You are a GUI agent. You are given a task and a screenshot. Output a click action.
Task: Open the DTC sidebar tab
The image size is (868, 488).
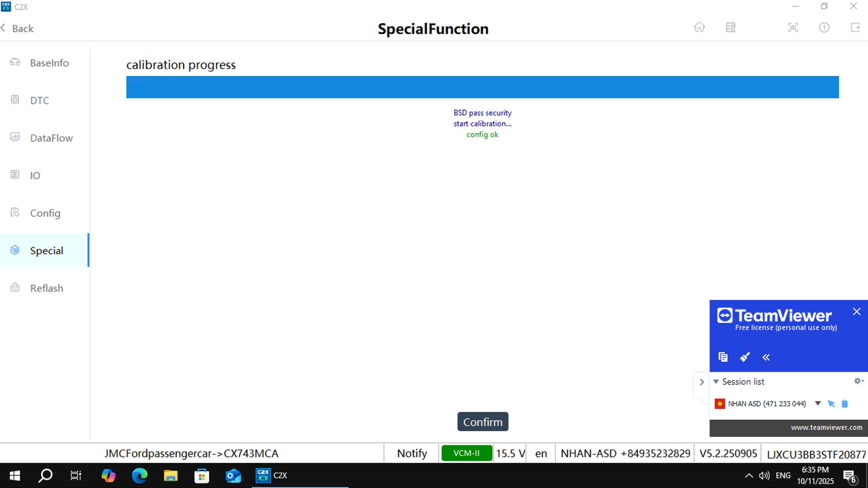[x=45, y=100]
